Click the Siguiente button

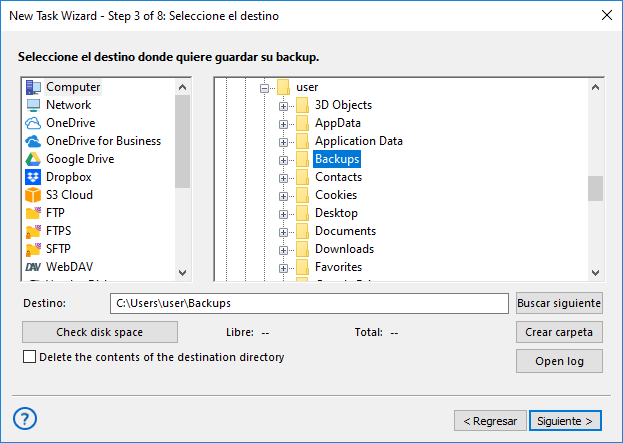point(566,420)
